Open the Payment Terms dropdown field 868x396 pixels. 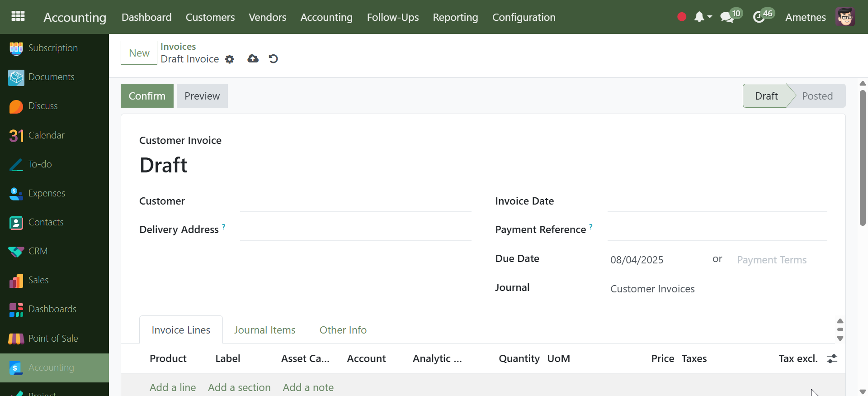[780, 260]
